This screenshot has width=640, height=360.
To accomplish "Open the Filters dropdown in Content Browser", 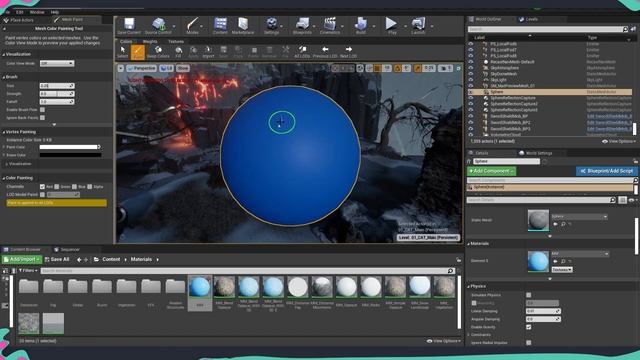I will coord(28,271).
